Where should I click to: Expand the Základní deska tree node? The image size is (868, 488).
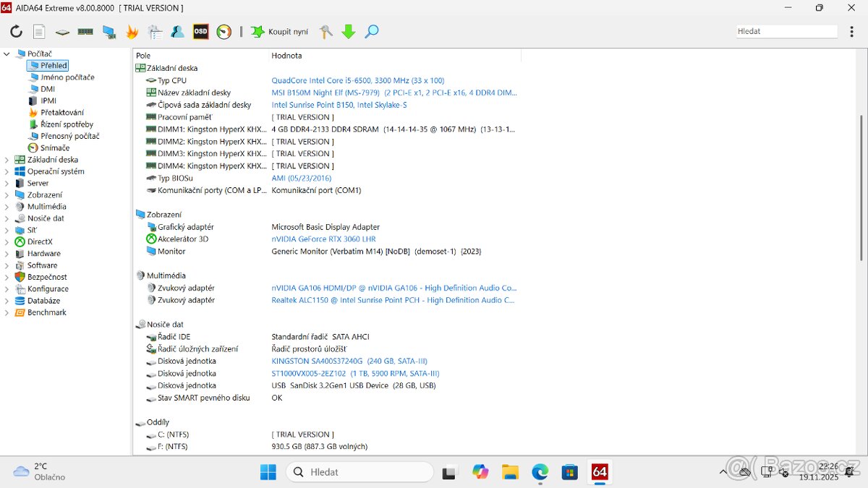point(7,160)
